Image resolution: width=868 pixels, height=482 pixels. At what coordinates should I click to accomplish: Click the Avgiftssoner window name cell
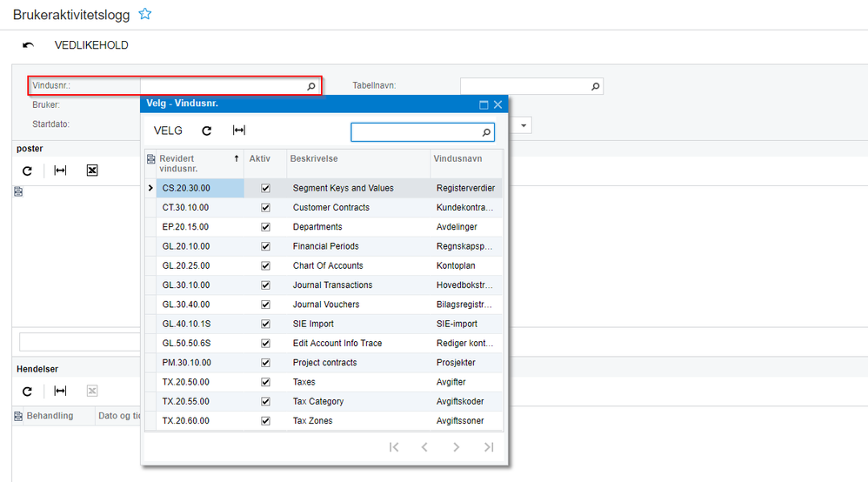point(460,421)
